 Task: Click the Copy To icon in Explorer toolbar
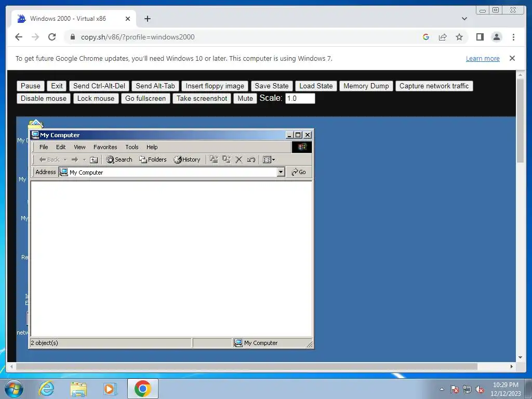coord(227,159)
